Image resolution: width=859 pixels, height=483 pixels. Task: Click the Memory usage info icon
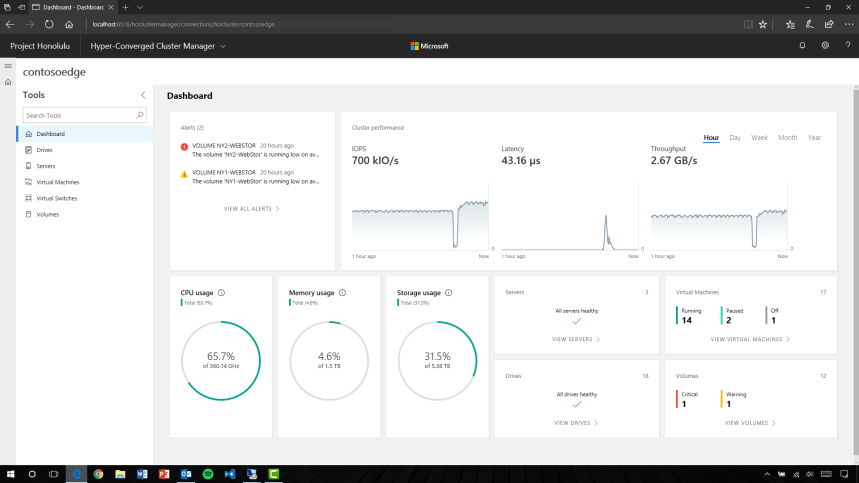[x=342, y=292]
